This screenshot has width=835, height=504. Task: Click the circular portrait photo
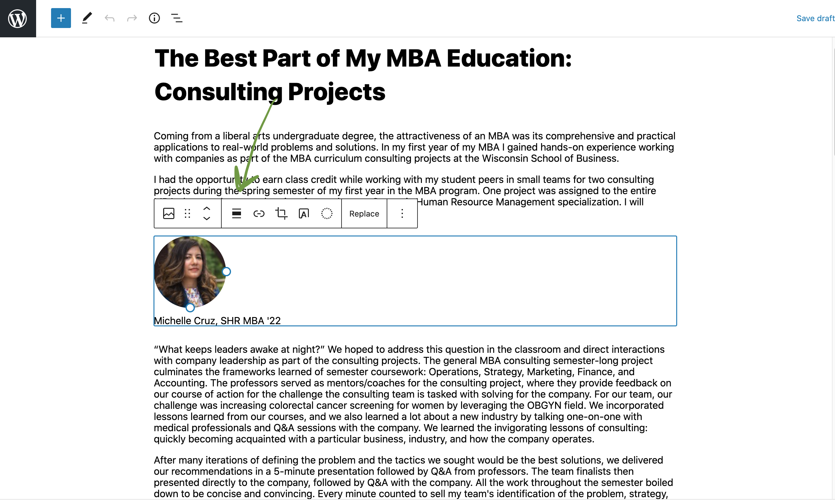point(190,272)
